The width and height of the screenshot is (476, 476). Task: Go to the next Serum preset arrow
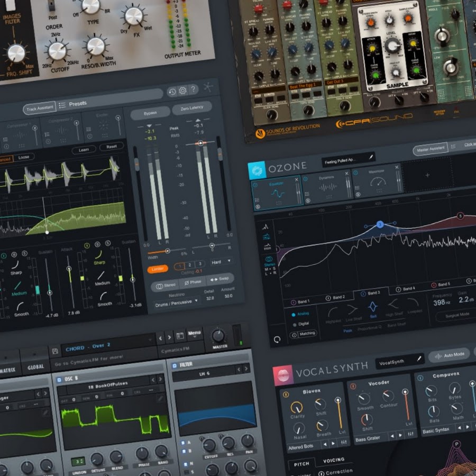click(x=169, y=337)
